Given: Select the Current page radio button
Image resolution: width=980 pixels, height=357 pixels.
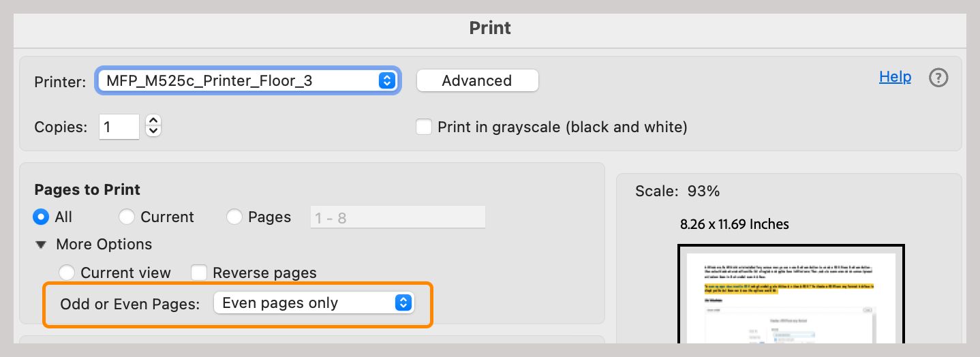Looking at the screenshot, I should coord(126,217).
